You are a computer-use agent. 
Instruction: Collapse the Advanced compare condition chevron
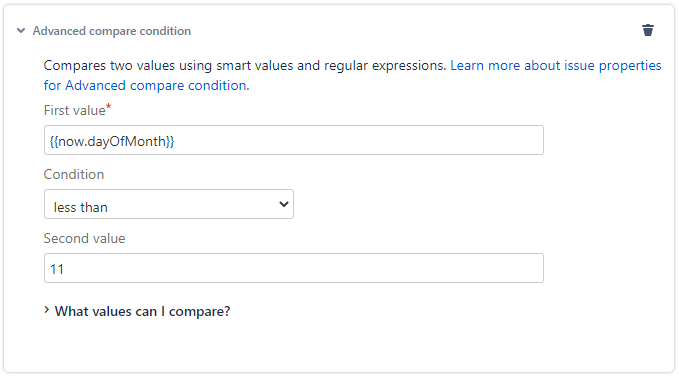20,31
